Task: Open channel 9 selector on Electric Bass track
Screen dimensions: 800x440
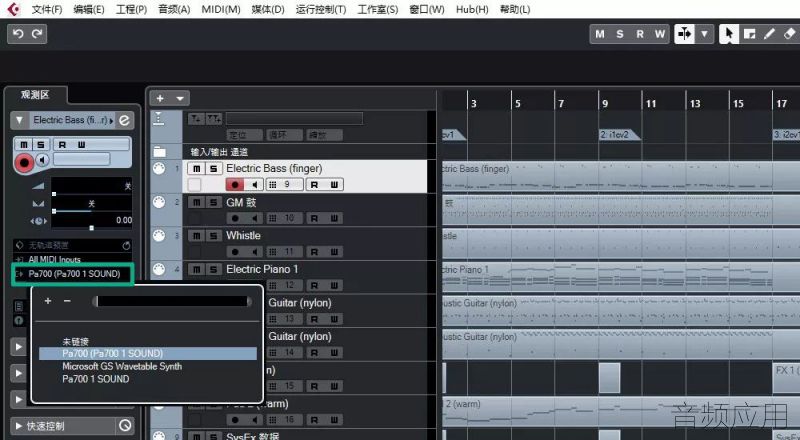Action: [x=284, y=184]
